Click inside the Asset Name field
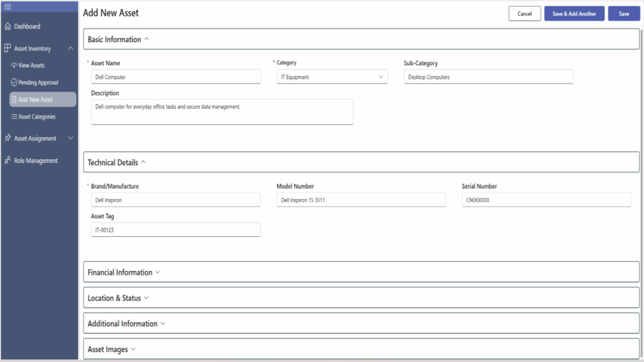Screen dimensions: 644x362 (175, 76)
